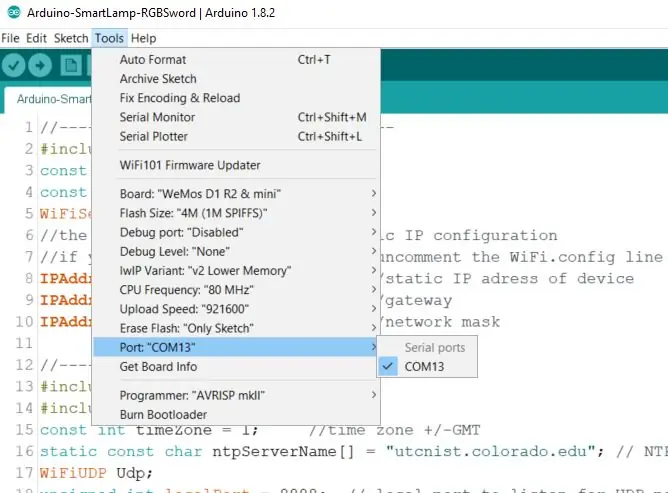Click the New sketch document icon
This screenshot has width=668, height=493.
coord(71,66)
